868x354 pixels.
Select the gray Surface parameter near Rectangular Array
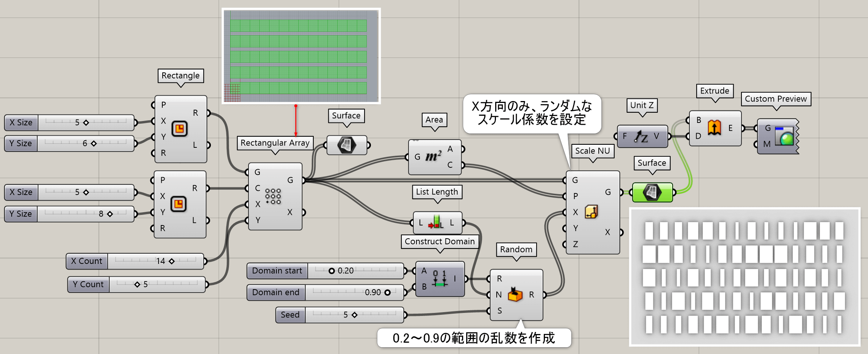[346, 145]
